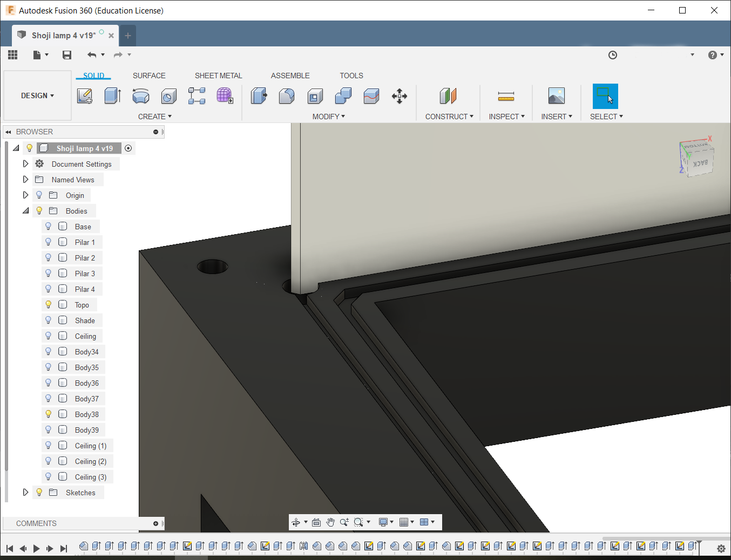Select the Create Sketch tool
The image size is (731, 560).
[x=85, y=96]
